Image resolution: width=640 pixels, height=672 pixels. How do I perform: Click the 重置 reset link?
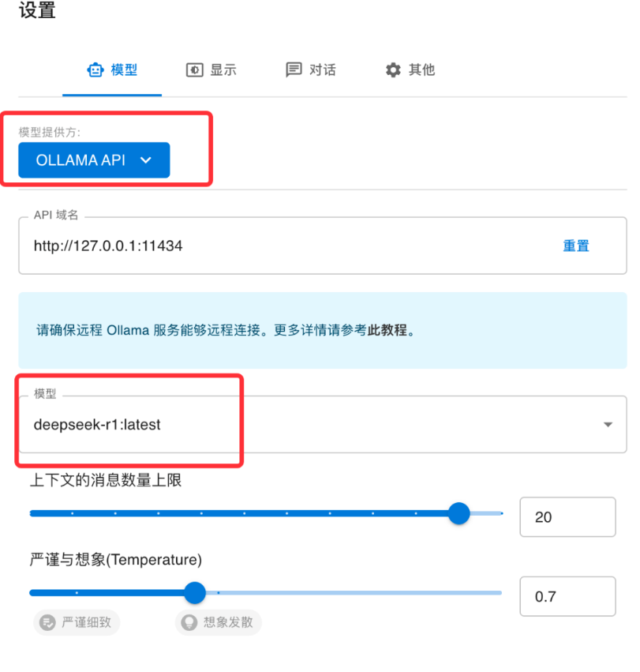click(x=576, y=246)
